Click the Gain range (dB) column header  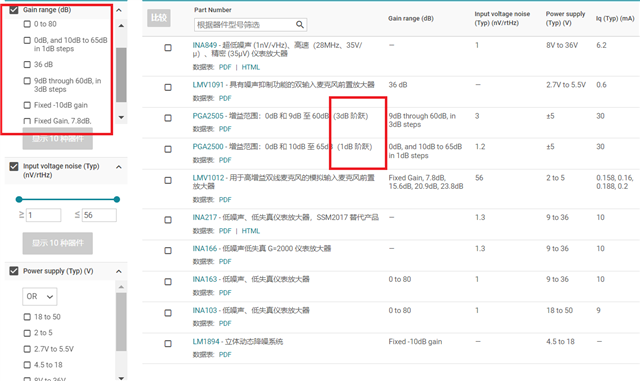point(411,18)
